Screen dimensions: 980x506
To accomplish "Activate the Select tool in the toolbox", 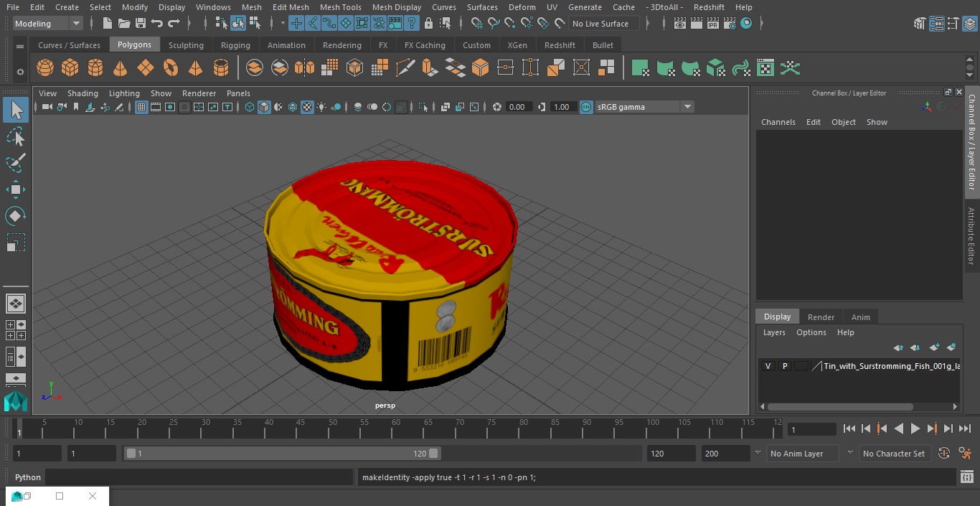I will click(x=16, y=110).
